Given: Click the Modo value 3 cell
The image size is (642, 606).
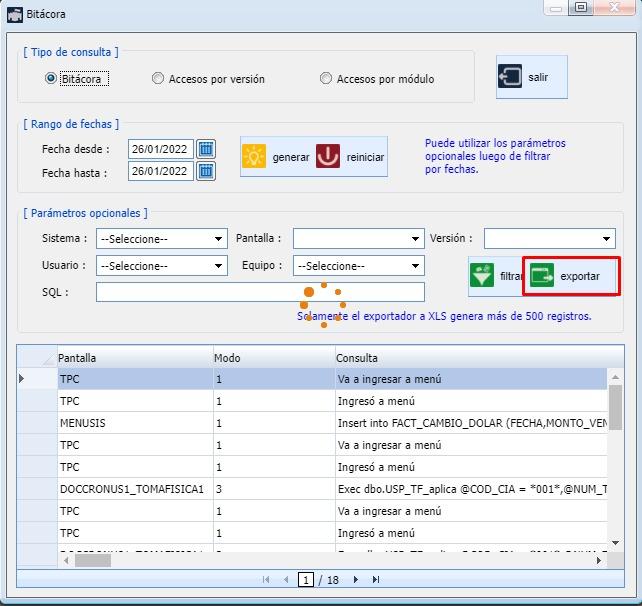Looking at the screenshot, I should click(274, 489).
